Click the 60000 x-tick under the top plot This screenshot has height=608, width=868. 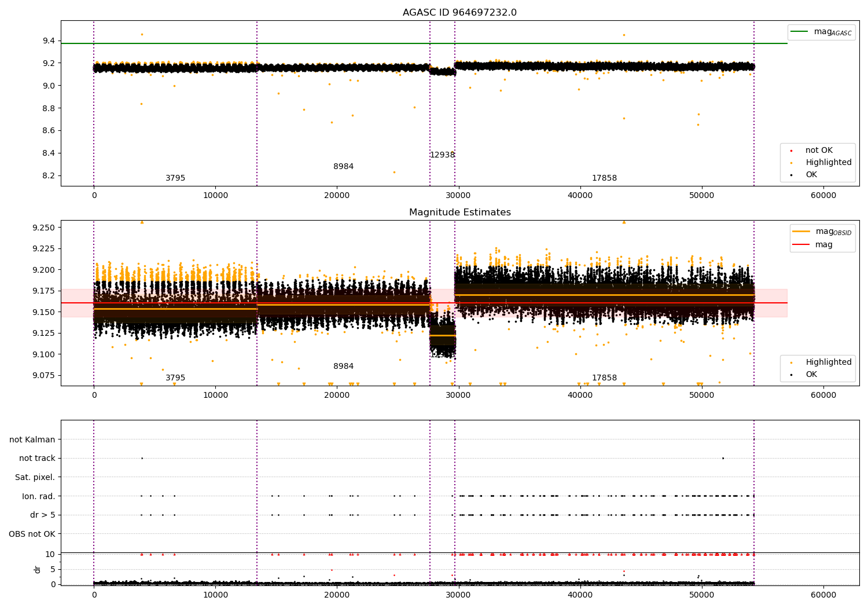823,196
